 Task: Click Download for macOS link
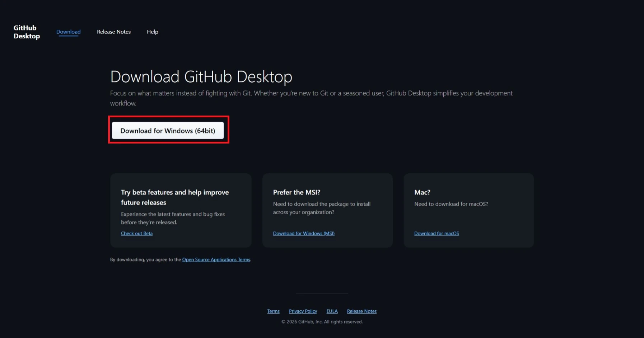pos(437,233)
